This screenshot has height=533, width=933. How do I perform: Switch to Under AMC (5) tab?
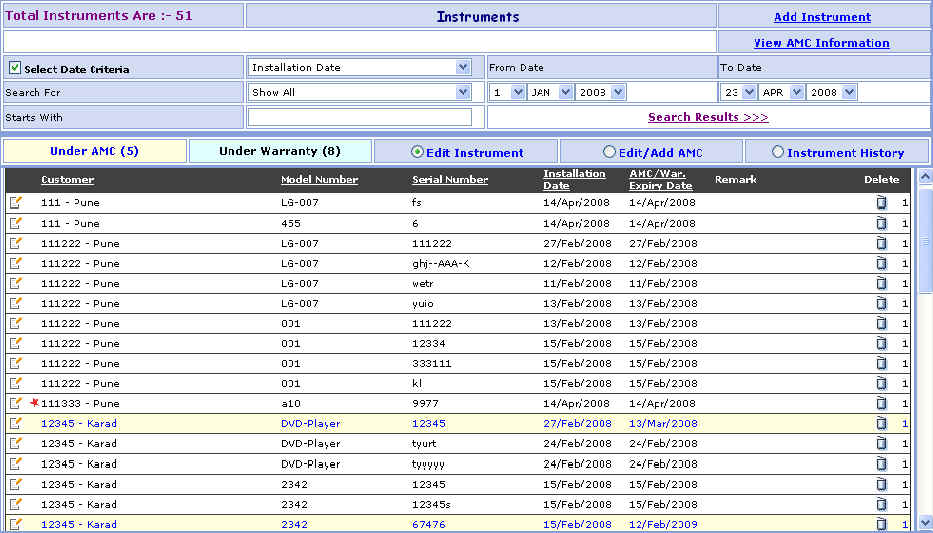coord(94,152)
